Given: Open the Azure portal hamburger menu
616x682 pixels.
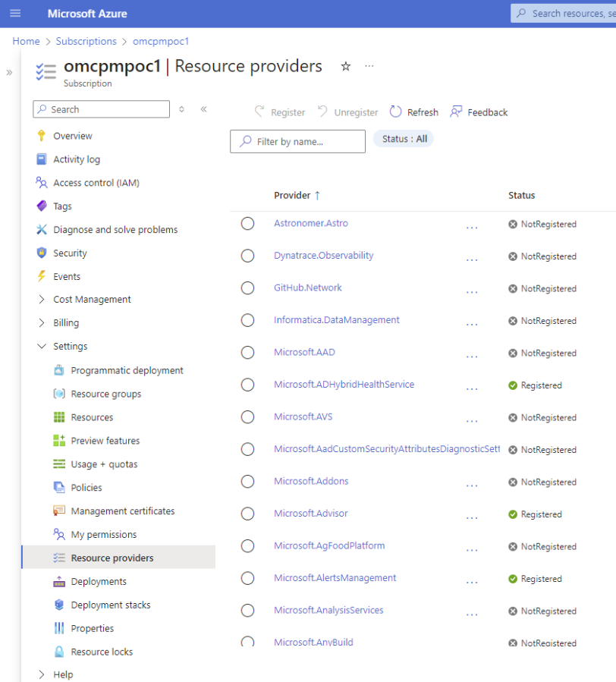Looking at the screenshot, I should [x=15, y=13].
